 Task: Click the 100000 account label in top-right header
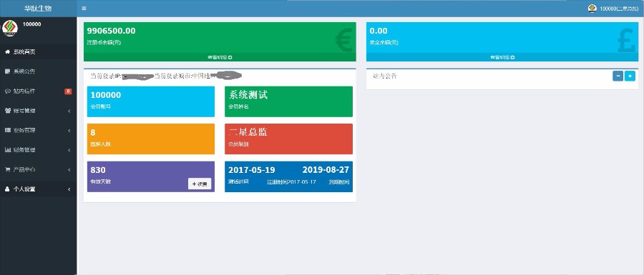pos(619,9)
